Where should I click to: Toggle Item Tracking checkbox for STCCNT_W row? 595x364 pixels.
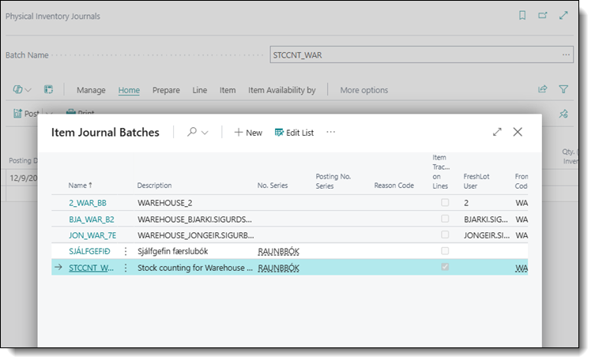pyautogui.click(x=445, y=267)
